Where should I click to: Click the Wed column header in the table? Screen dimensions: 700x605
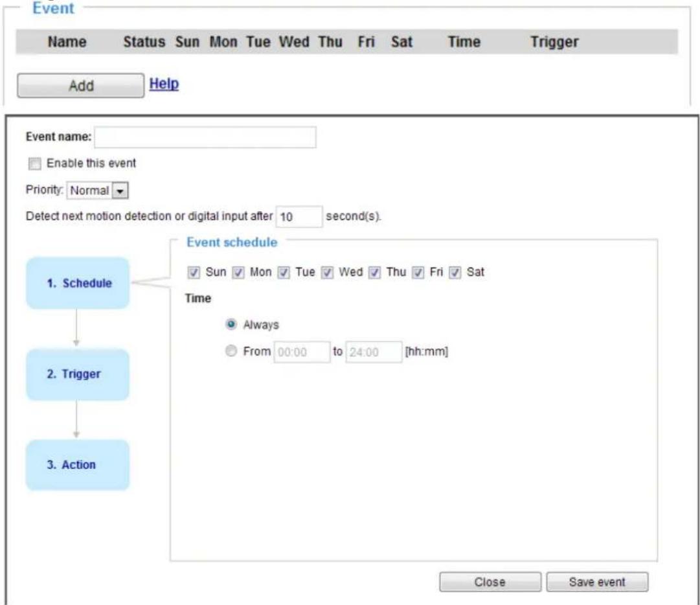tap(294, 42)
